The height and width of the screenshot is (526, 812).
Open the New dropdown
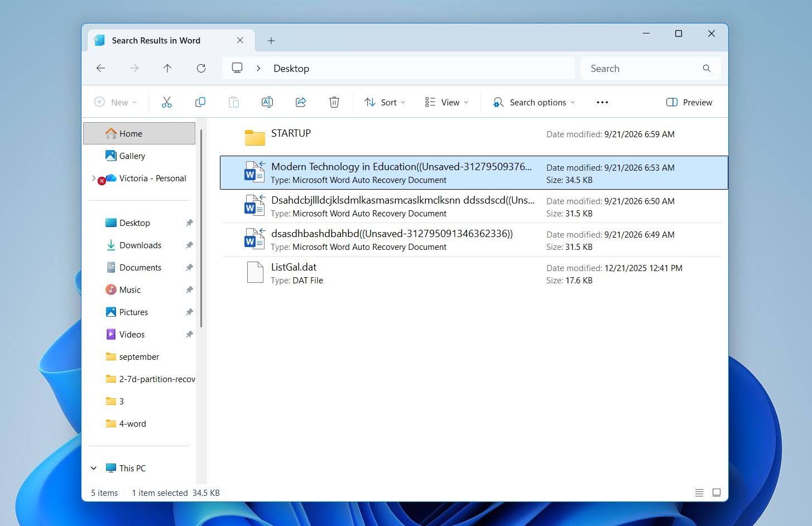[x=116, y=102]
